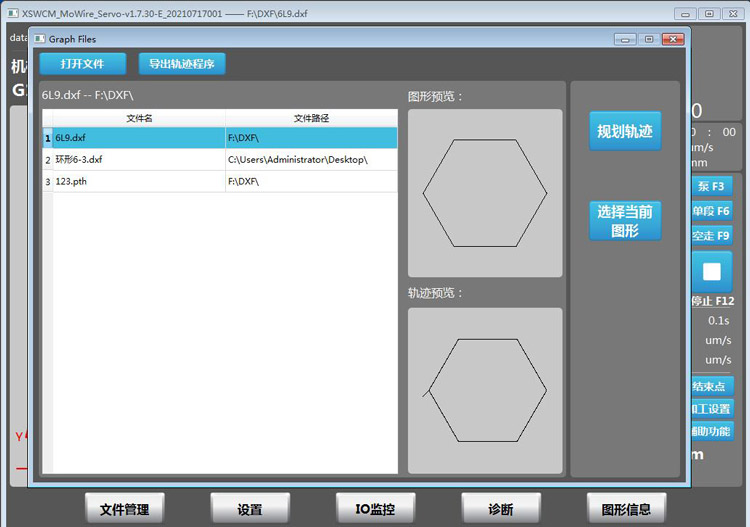Open the 文件管理 file management tab

coord(125,508)
